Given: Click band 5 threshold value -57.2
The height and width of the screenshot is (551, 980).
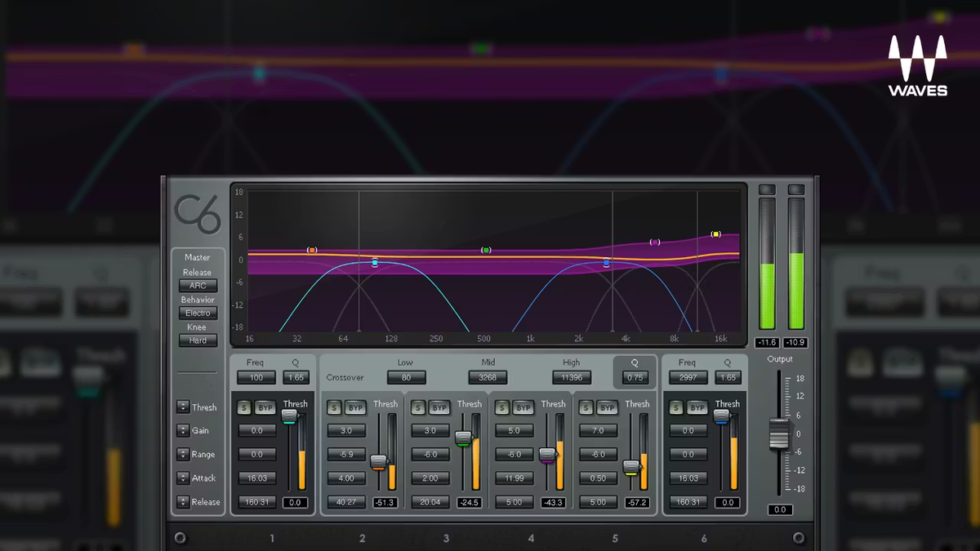Looking at the screenshot, I should tap(637, 503).
